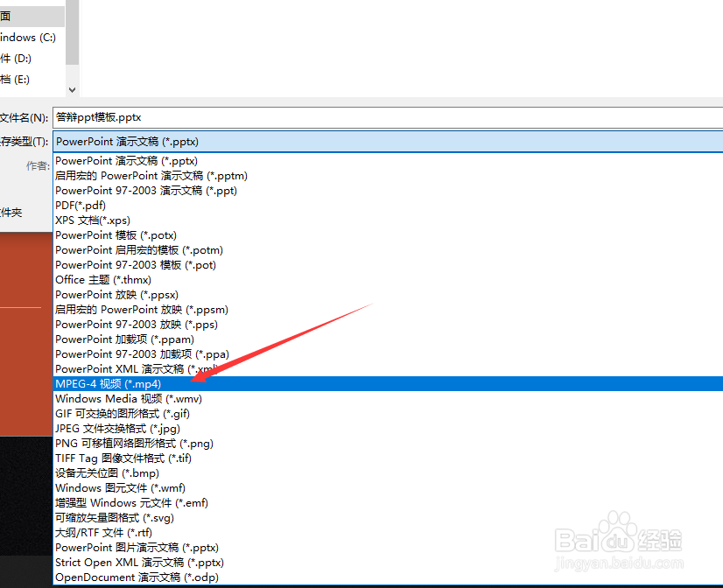
Task: Select 可缩放矢量图格式 (*.svg)
Action: (388, 517)
